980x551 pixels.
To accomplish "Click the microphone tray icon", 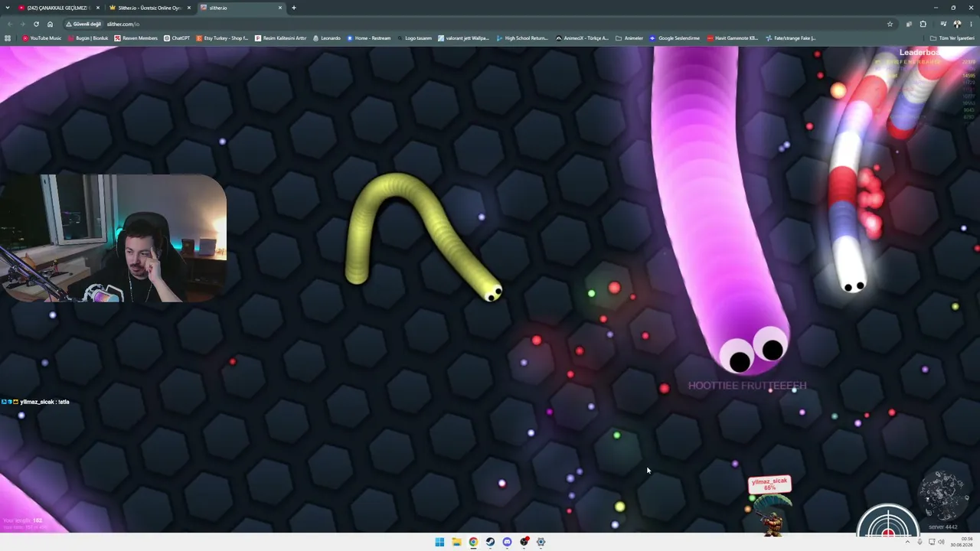I will click(920, 542).
